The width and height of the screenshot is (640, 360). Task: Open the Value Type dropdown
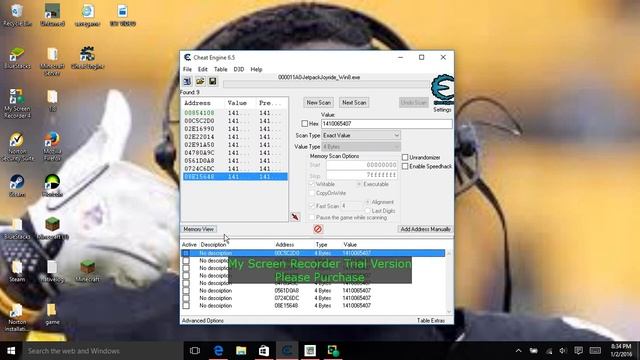click(x=361, y=147)
